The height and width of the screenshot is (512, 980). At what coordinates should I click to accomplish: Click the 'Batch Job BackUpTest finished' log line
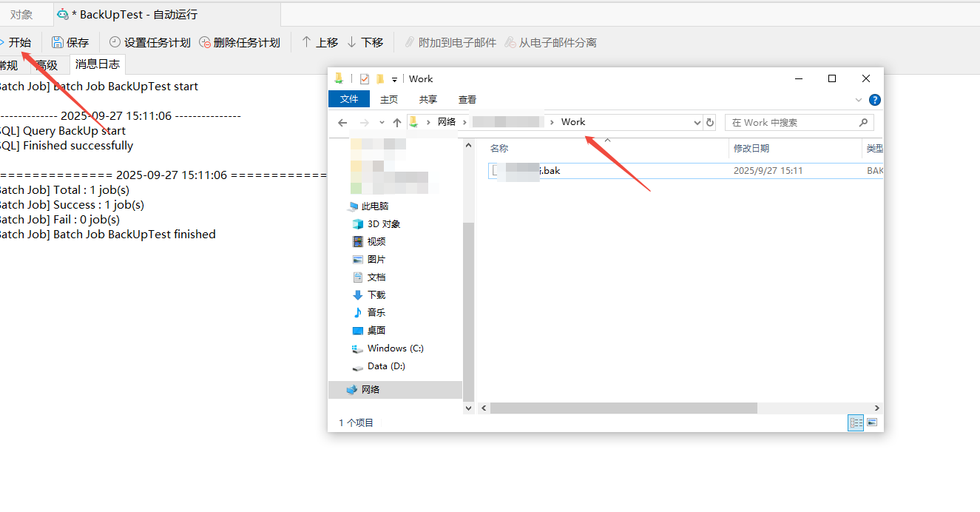(108, 235)
